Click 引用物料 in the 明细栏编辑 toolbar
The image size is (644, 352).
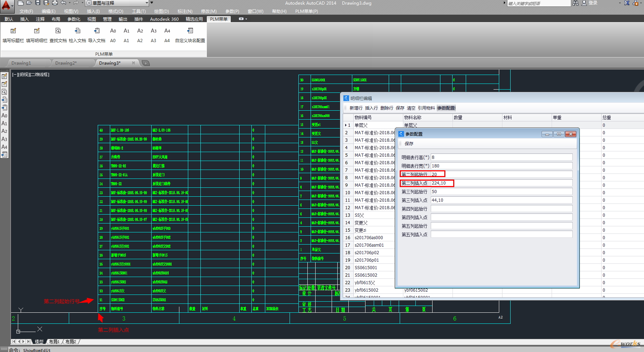click(426, 108)
